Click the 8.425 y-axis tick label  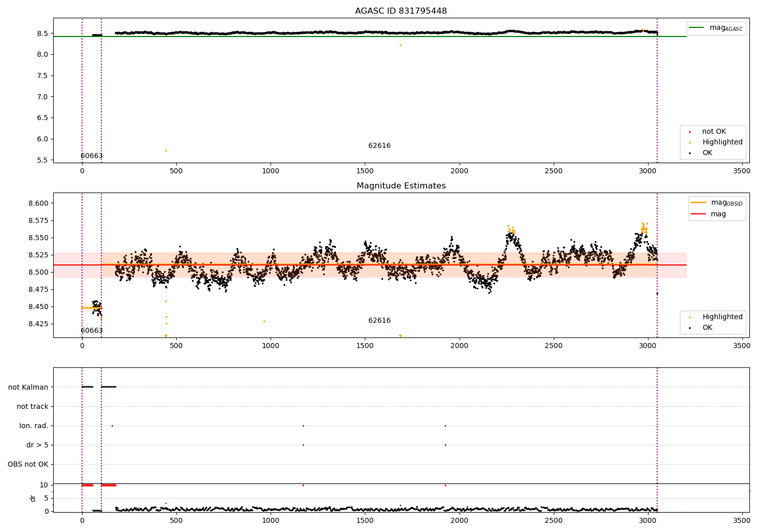click(38, 324)
